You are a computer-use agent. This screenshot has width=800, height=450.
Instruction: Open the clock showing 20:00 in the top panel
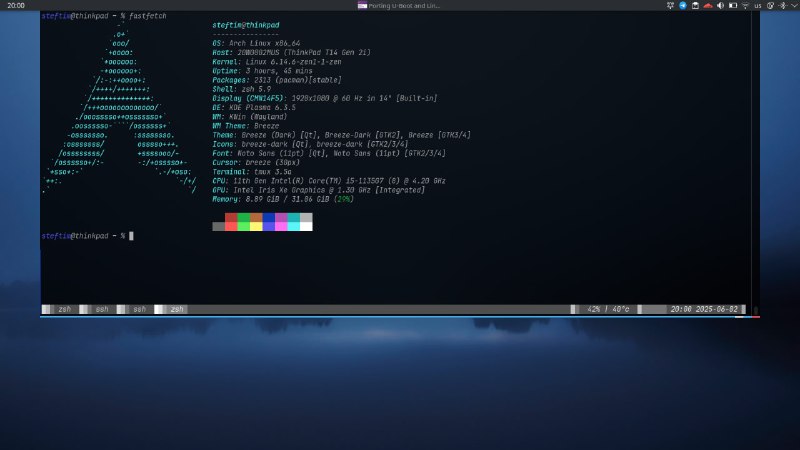tap(16, 6)
